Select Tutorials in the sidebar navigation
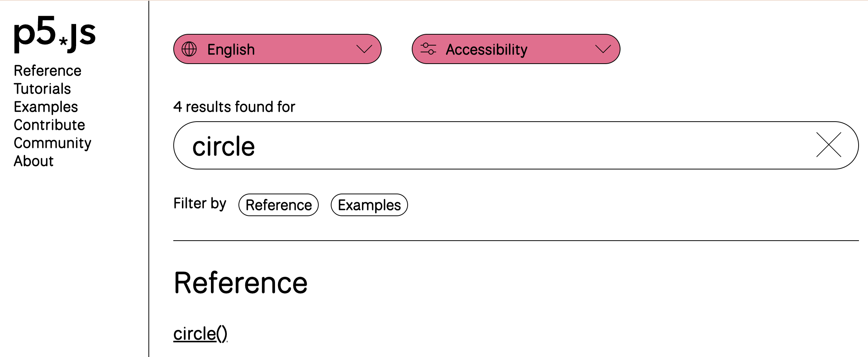Image resolution: width=868 pixels, height=357 pixels. (42, 89)
